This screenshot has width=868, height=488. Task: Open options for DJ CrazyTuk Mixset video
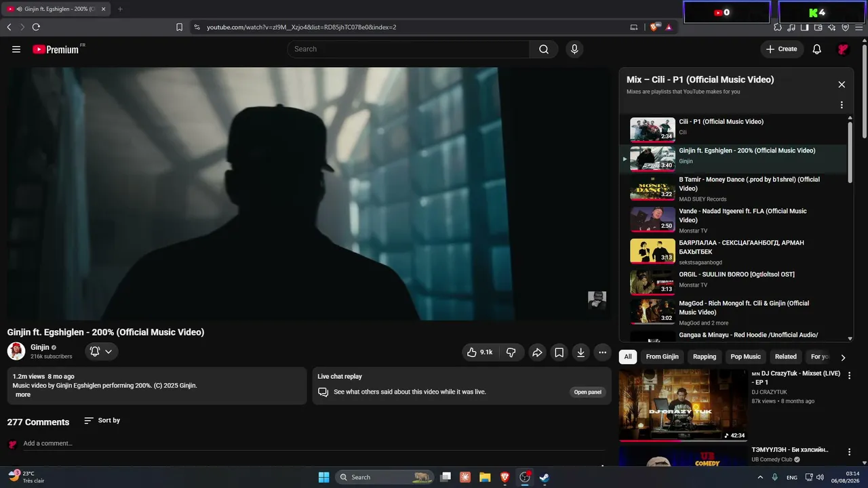click(849, 375)
